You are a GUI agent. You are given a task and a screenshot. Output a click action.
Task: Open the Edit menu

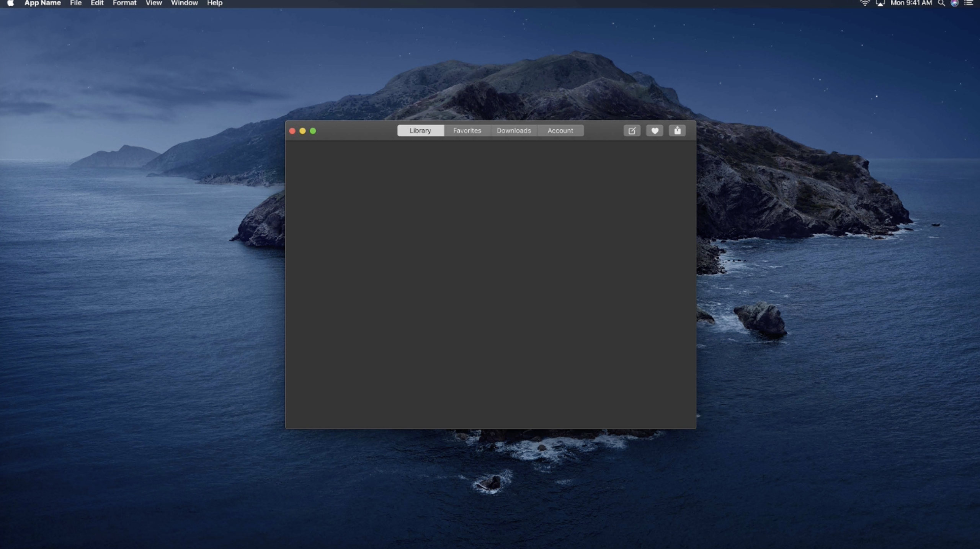click(x=97, y=3)
